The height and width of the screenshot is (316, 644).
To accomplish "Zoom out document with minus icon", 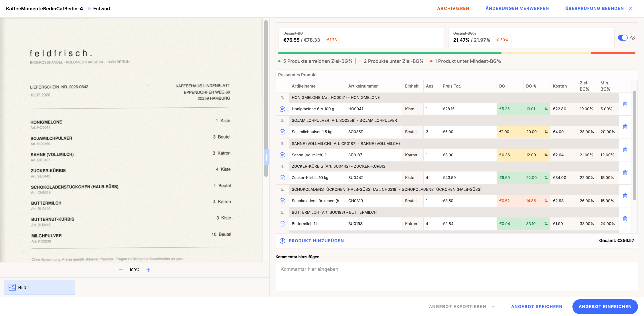I will [121, 270].
